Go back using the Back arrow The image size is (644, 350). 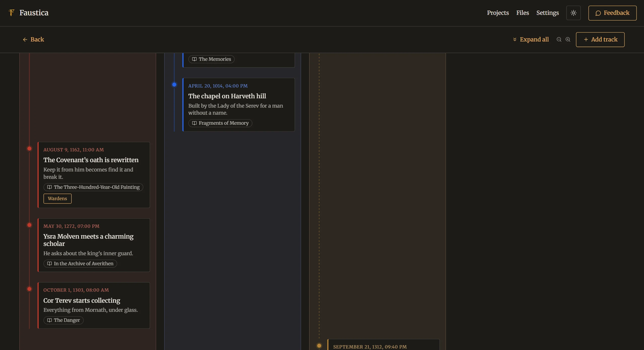(x=33, y=39)
